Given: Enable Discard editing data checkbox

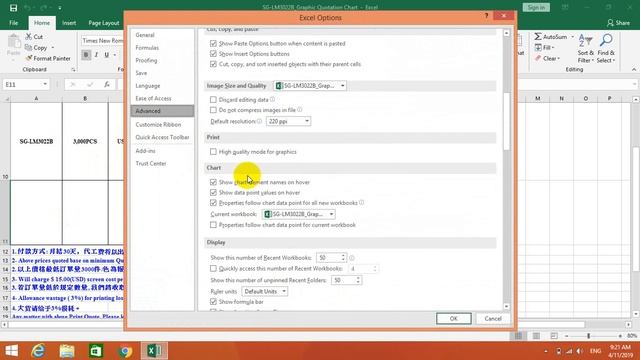Looking at the screenshot, I should [213, 100].
